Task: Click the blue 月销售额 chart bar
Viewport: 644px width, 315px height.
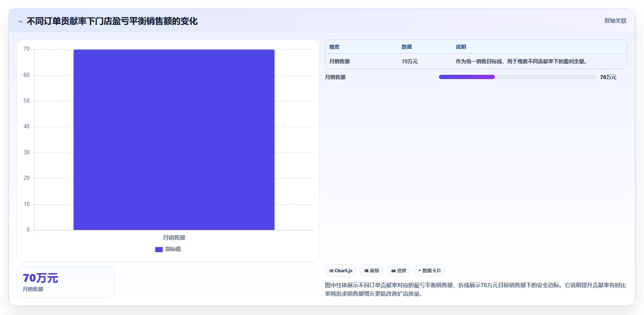Action: click(174, 140)
